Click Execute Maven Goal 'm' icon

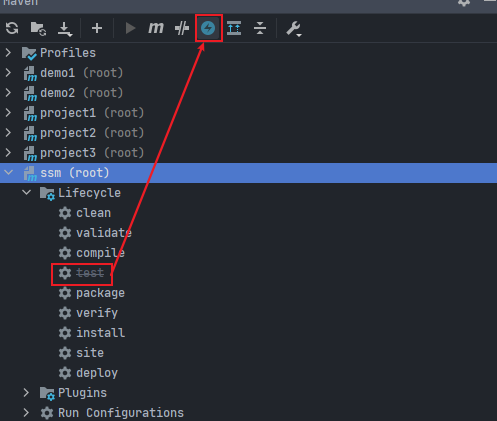coord(156,28)
